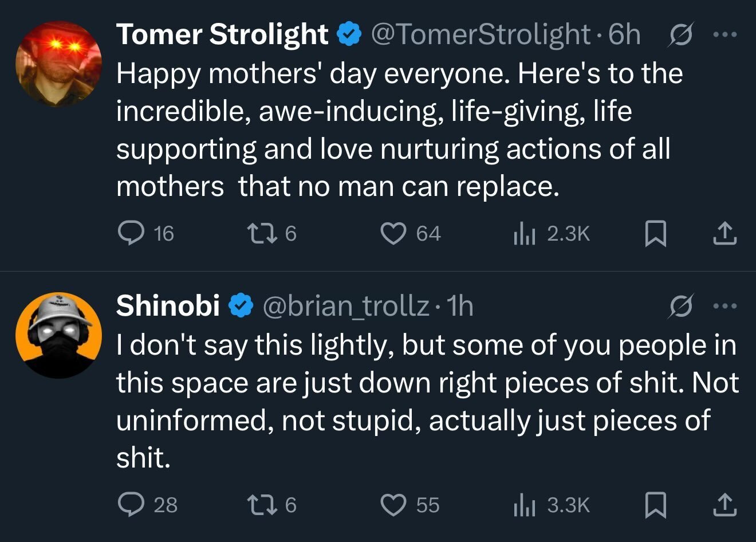Bookmark Shinobi's tweet
756x542 pixels.
[655, 505]
